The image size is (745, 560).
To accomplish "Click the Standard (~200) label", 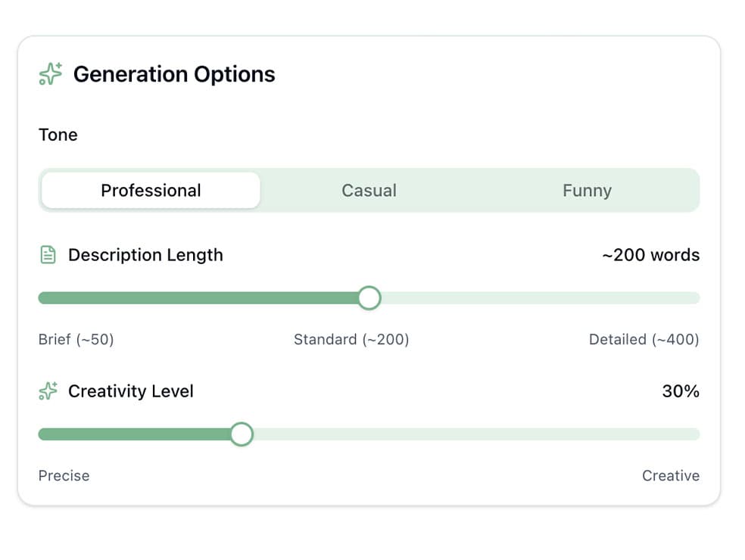I will pos(351,339).
